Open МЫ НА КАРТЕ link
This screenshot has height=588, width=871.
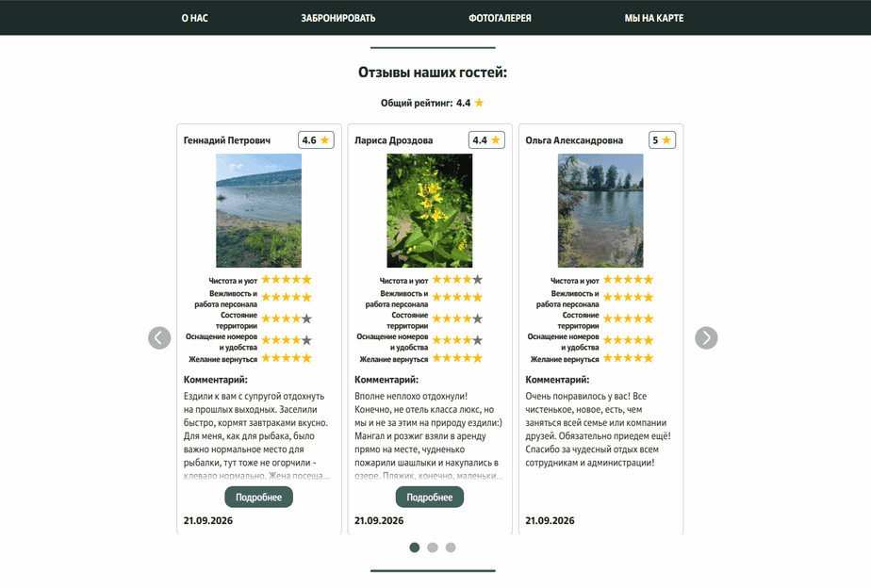654,18
